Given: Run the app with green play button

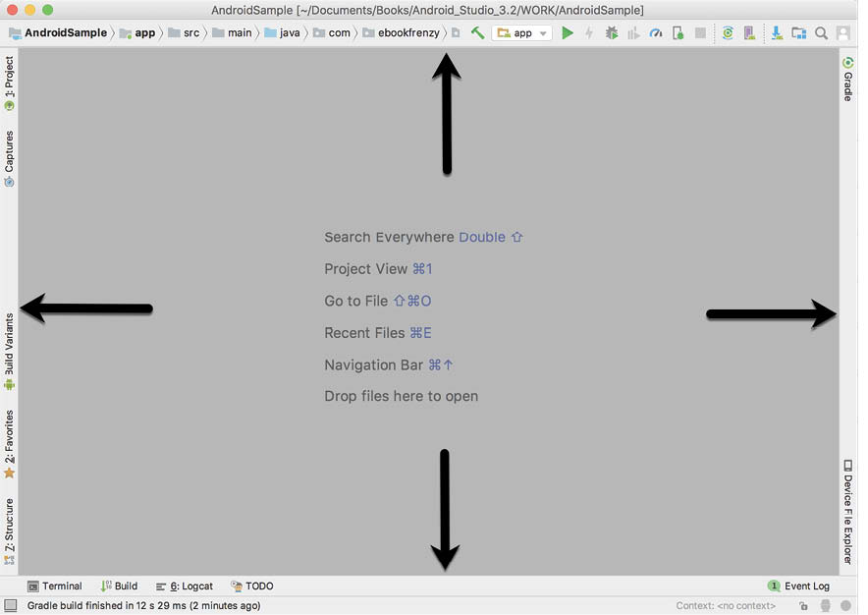Looking at the screenshot, I should [568, 32].
